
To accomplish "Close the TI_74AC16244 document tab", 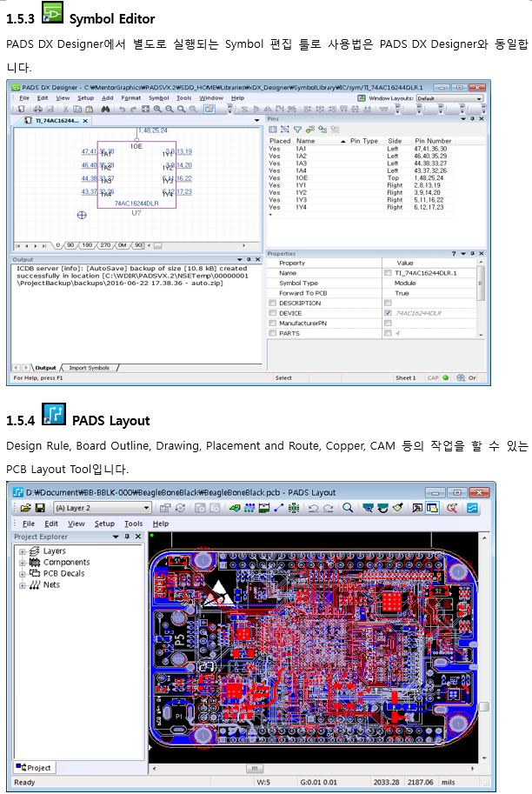I will point(85,121).
